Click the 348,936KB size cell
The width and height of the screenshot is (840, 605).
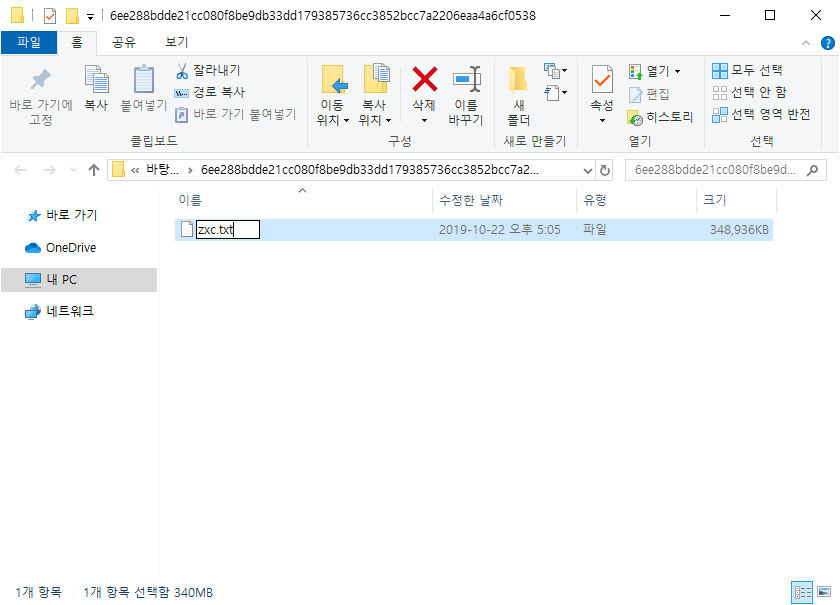click(739, 230)
